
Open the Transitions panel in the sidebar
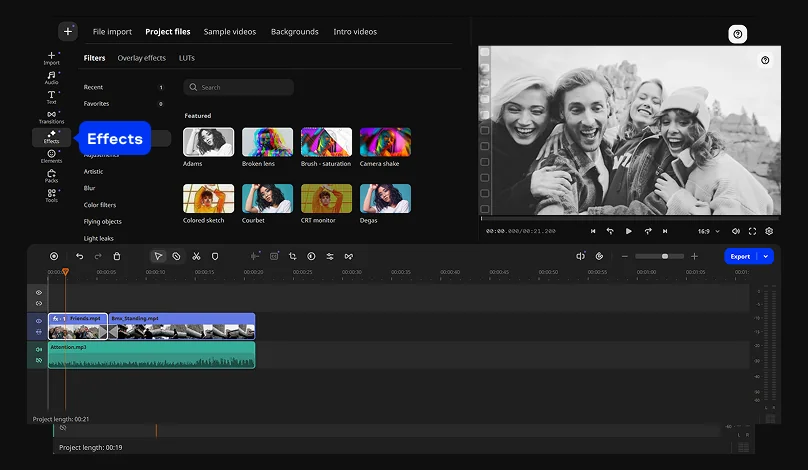point(51,116)
